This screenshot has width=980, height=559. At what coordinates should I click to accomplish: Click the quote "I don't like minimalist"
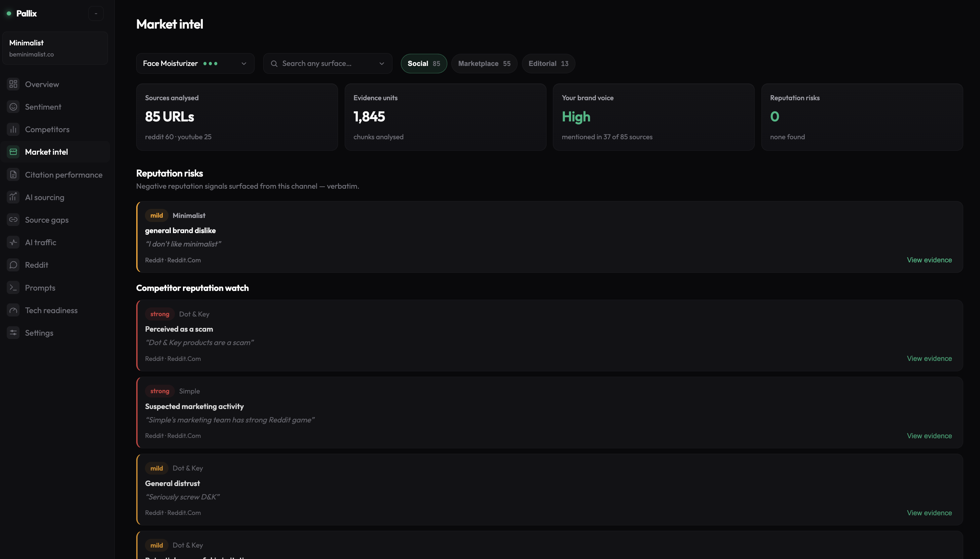click(x=183, y=244)
